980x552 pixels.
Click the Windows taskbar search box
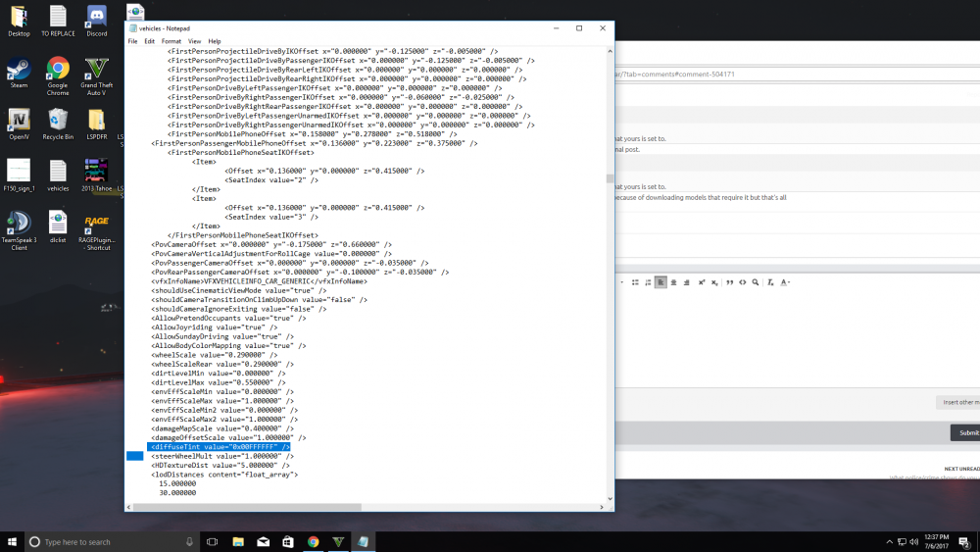[x=112, y=542]
